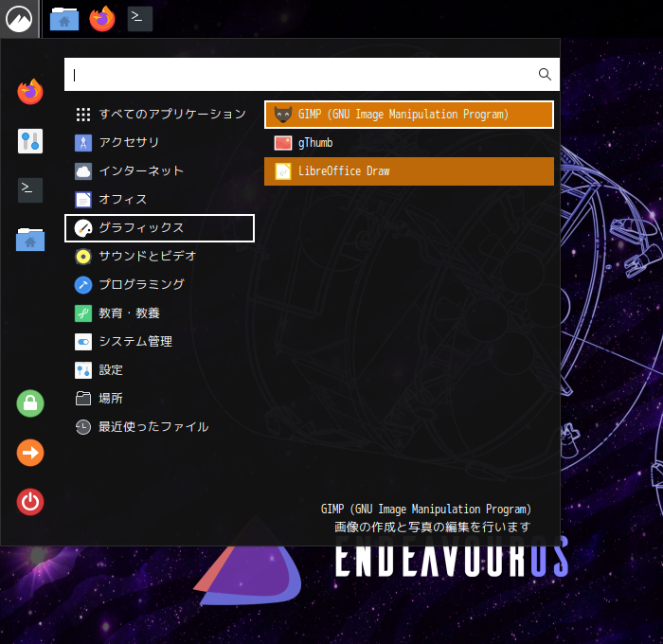663x644 pixels.
Task: Launch Firefox from the menu favorites sidebar
Action: tap(30, 91)
